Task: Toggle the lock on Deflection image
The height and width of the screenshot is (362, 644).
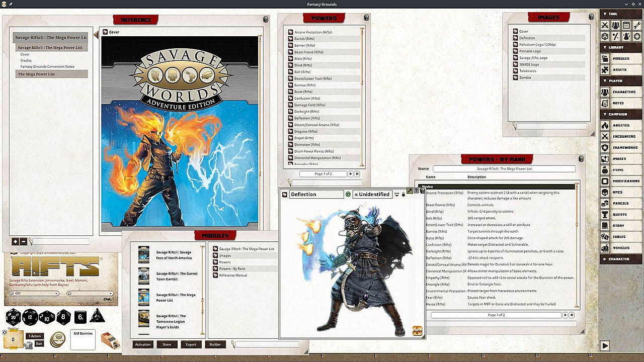Action: click(x=403, y=194)
